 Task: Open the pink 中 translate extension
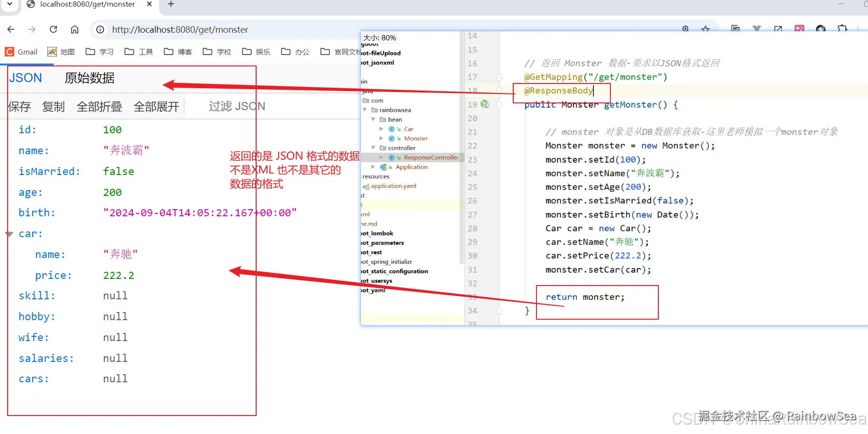800,28
